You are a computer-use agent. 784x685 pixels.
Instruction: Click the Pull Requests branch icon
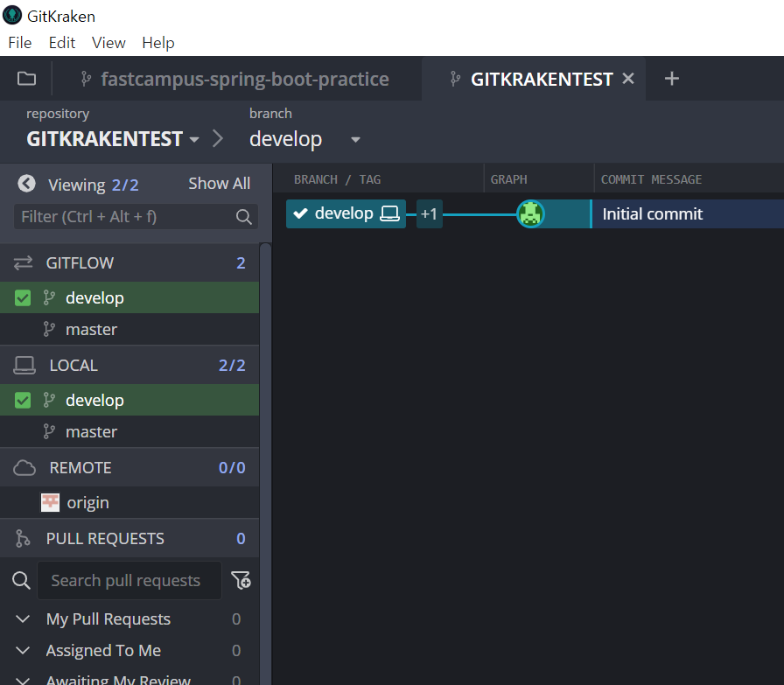[23, 539]
